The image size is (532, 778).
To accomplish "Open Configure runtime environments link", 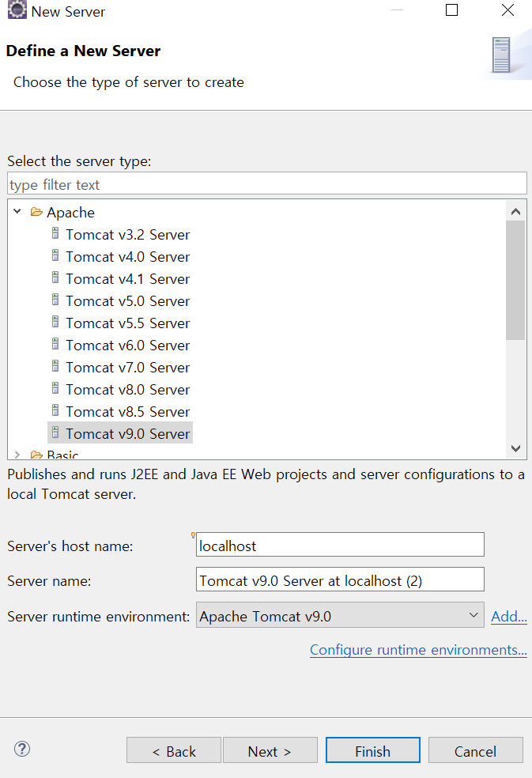I will coord(418,650).
